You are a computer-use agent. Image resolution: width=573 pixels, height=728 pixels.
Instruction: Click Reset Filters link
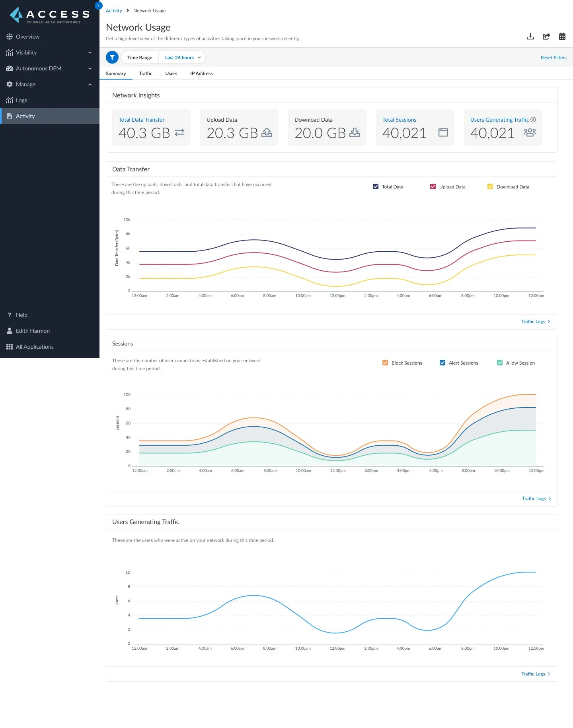click(554, 58)
